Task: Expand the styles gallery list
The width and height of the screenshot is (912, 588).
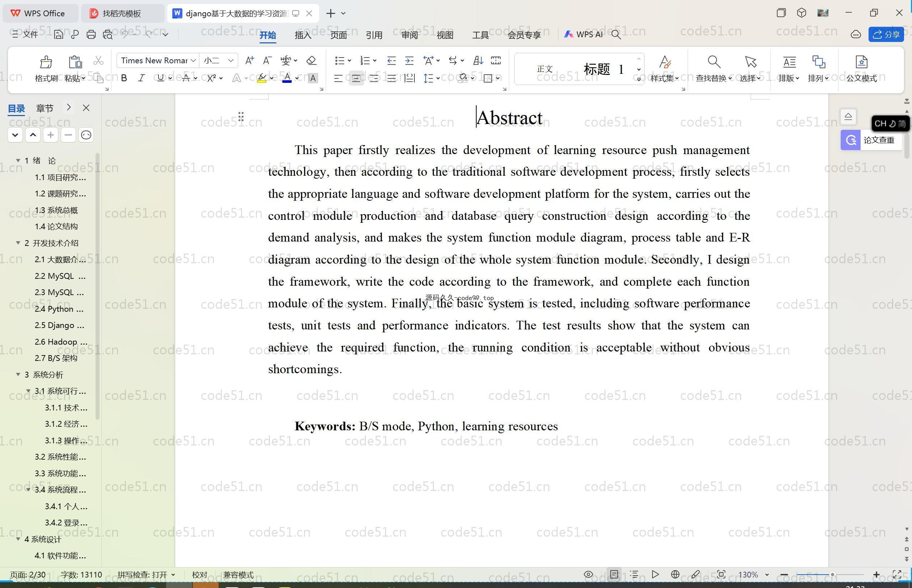Action: pos(638,79)
